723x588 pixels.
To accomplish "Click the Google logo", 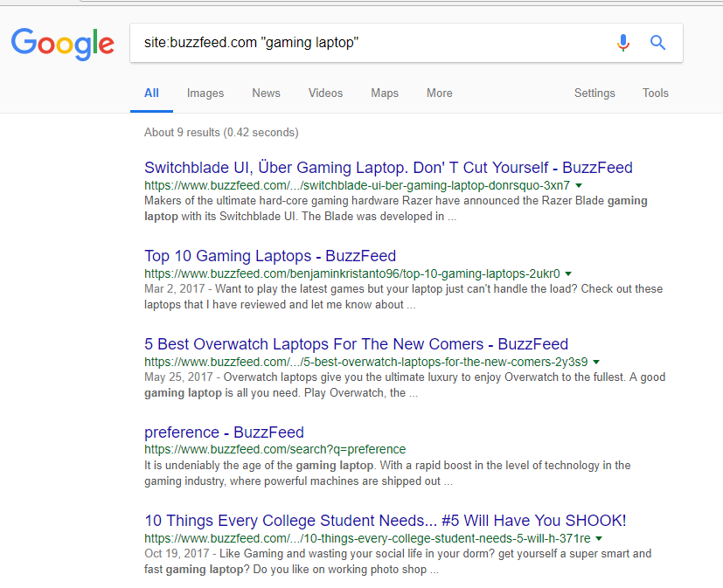I will coord(63,44).
